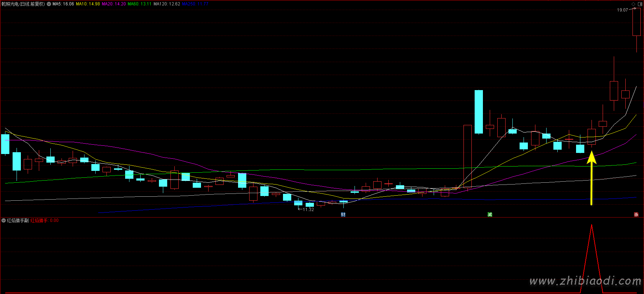Click the magenta MA20 indicator label

point(114,4)
